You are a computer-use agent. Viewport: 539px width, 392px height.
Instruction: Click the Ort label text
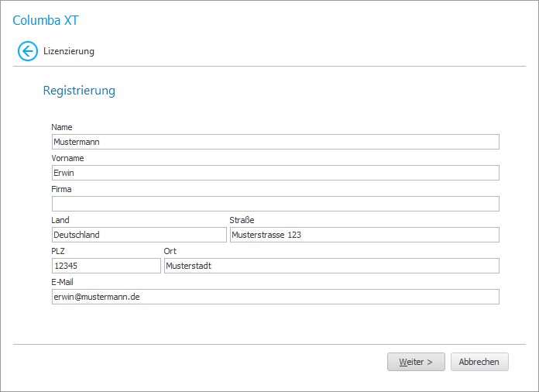click(170, 251)
